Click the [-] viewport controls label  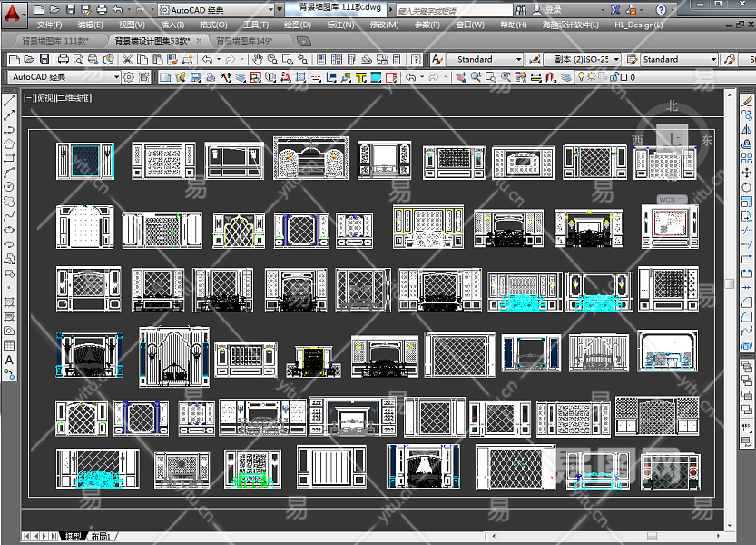pyautogui.click(x=30, y=97)
